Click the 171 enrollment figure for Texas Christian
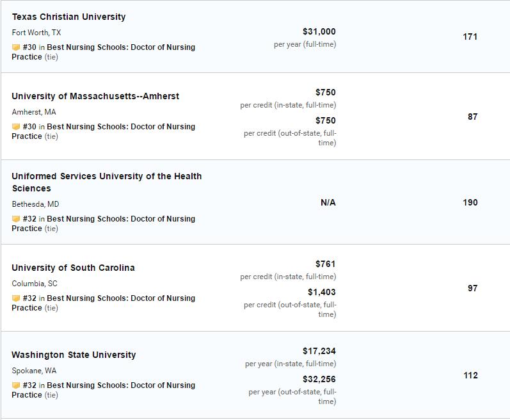This screenshot has width=510, height=420. click(470, 36)
